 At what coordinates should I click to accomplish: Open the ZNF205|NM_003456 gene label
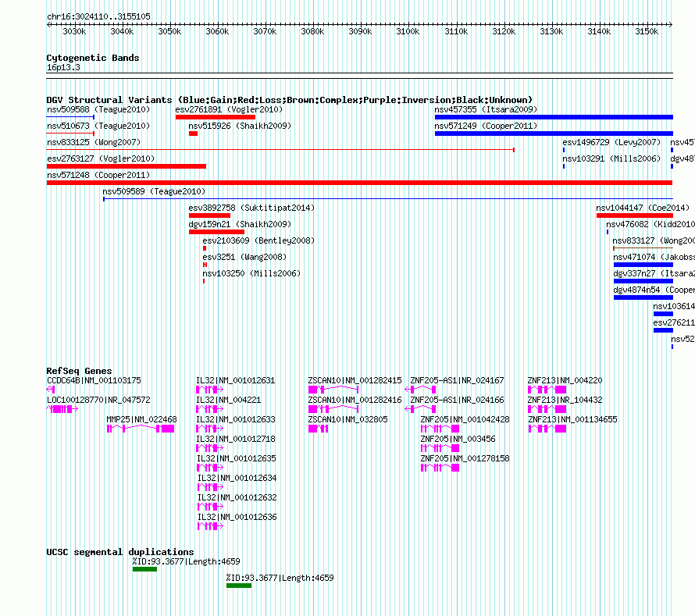coord(458,439)
